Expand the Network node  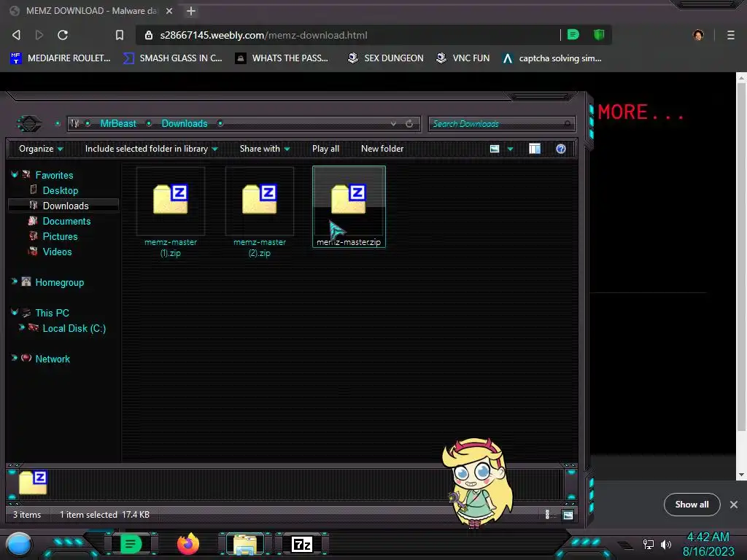pos(15,357)
